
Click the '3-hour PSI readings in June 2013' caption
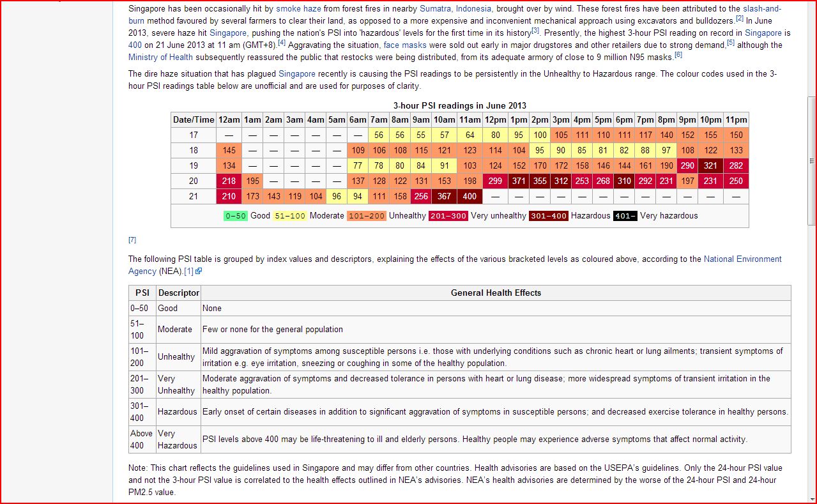coord(460,106)
